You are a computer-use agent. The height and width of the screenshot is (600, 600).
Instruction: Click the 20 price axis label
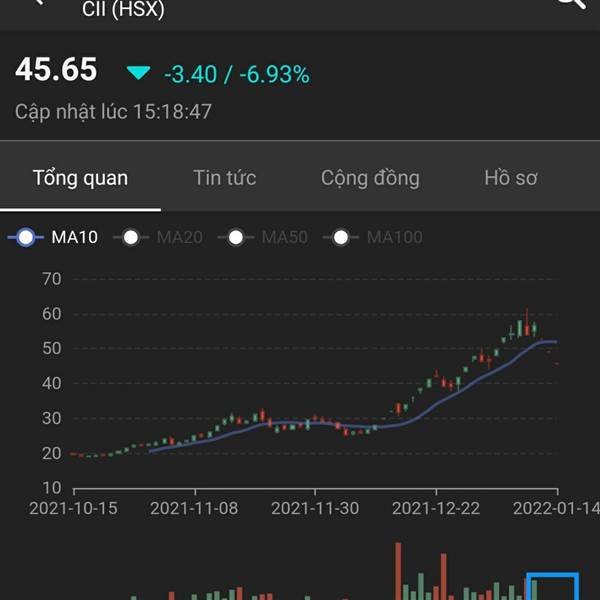52,453
